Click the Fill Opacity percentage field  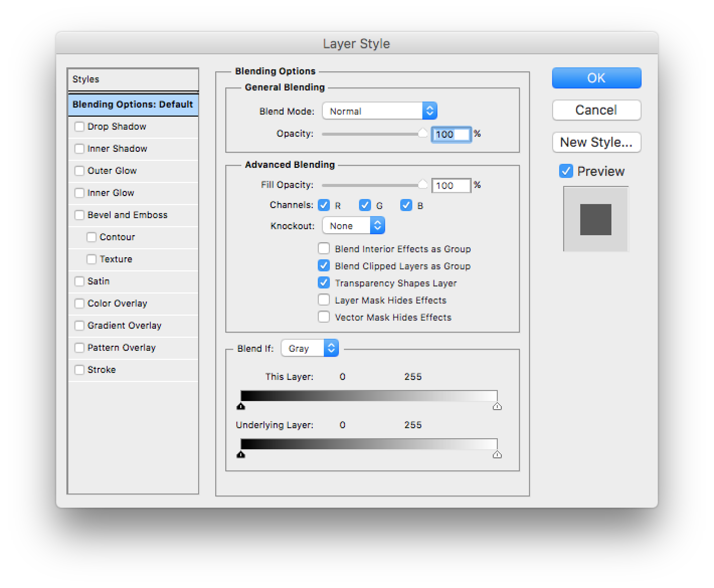coord(451,185)
